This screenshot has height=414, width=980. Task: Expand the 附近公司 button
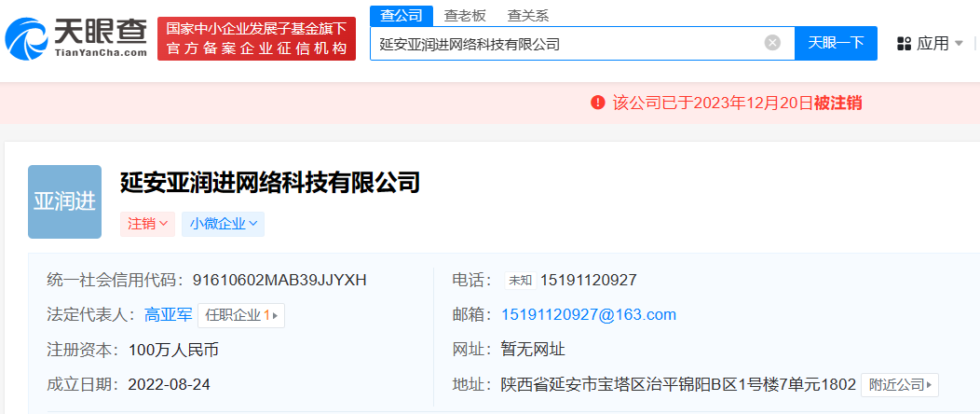coord(899,384)
